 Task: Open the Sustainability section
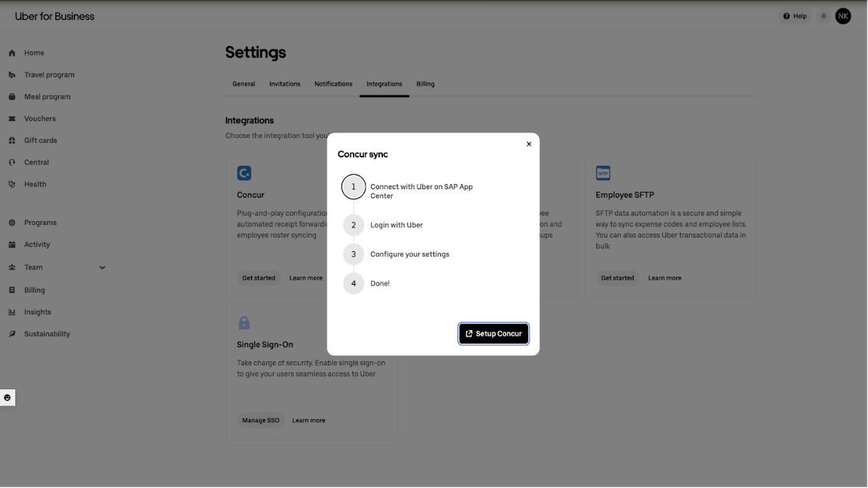48,333
